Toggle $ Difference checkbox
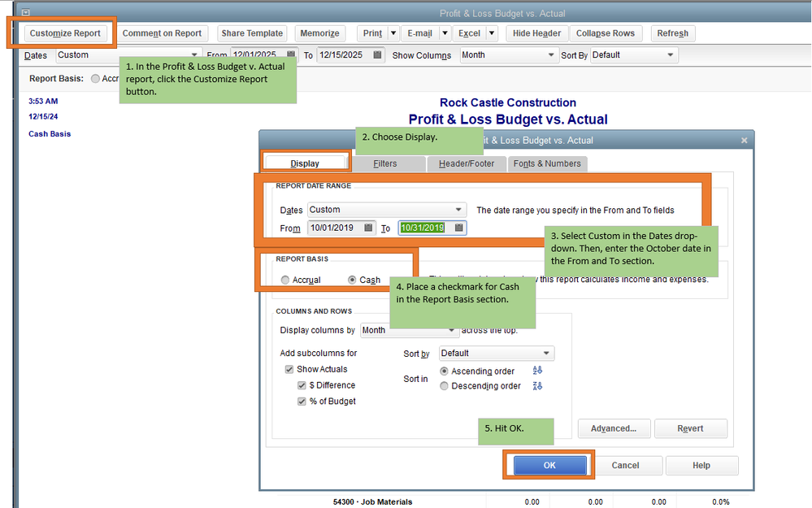The height and width of the screenshot is (508, 812). [x=302, y=385]
